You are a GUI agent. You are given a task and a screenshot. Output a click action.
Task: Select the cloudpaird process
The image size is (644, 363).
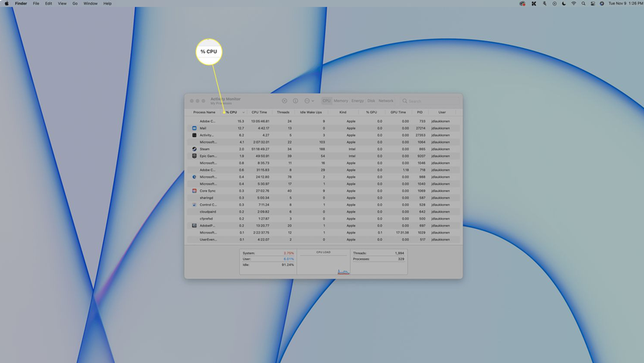coord(324,212)
